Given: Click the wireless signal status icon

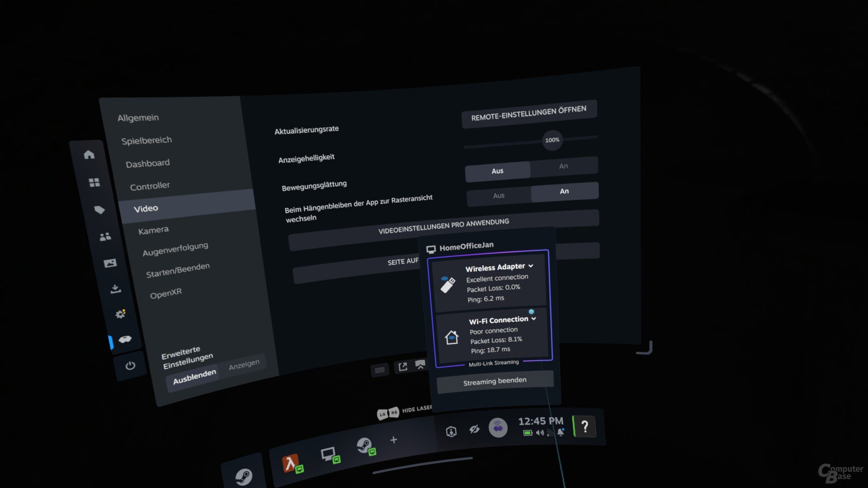Looking at the screenshot, I should coord(550,433).
